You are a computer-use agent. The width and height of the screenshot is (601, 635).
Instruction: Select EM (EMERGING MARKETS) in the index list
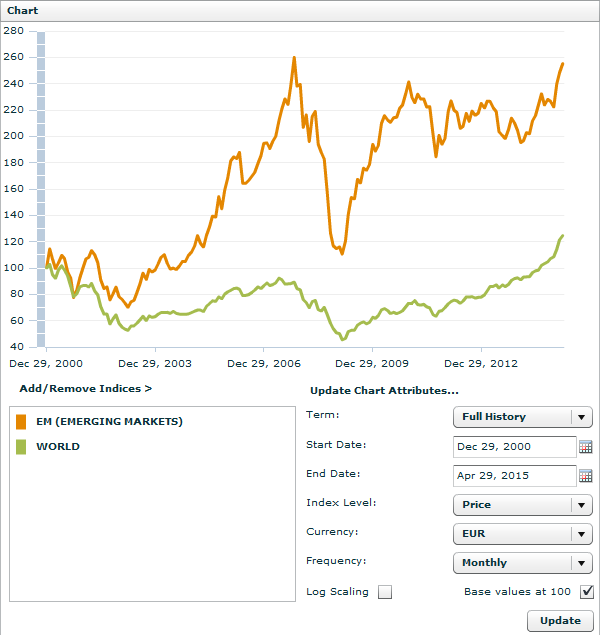tap(110, 422)
